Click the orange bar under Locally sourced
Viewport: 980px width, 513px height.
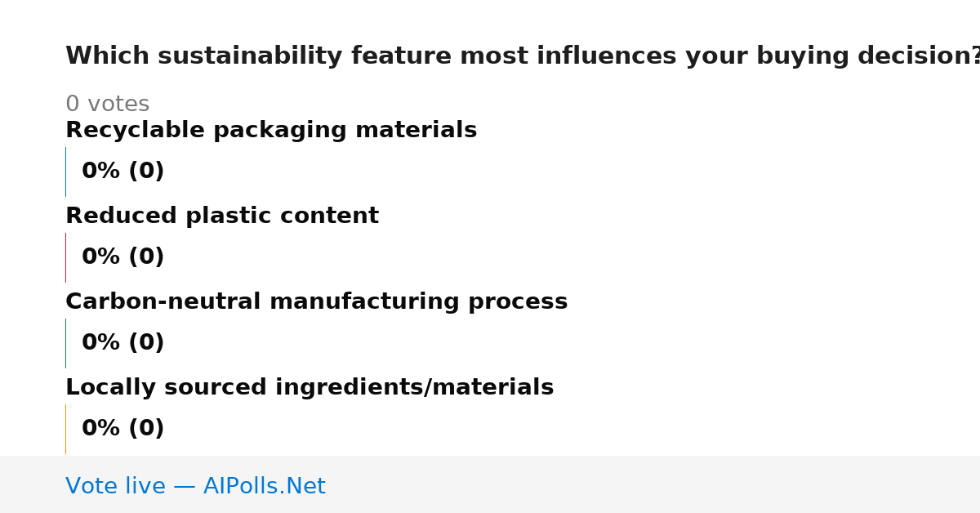pyautogui.click(x=65, y=429)
